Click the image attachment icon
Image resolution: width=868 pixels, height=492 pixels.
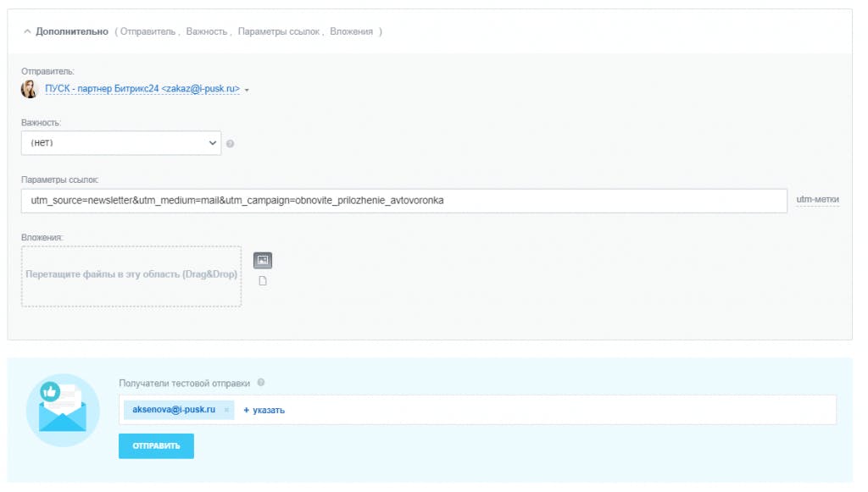tap(263, 260)
